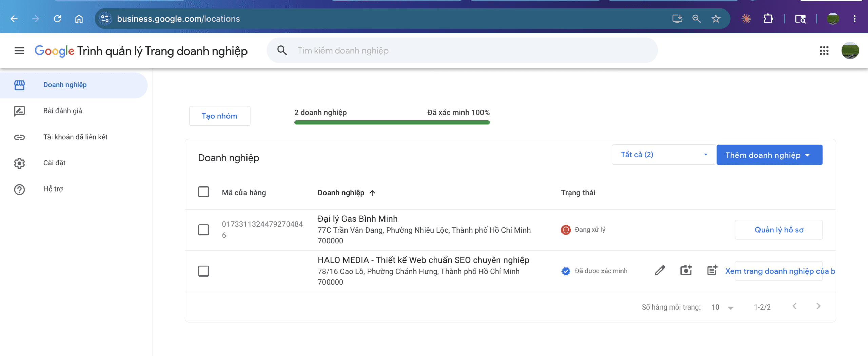Click the 77C Trần Văn Đang address text

click(x=424, y=235)
